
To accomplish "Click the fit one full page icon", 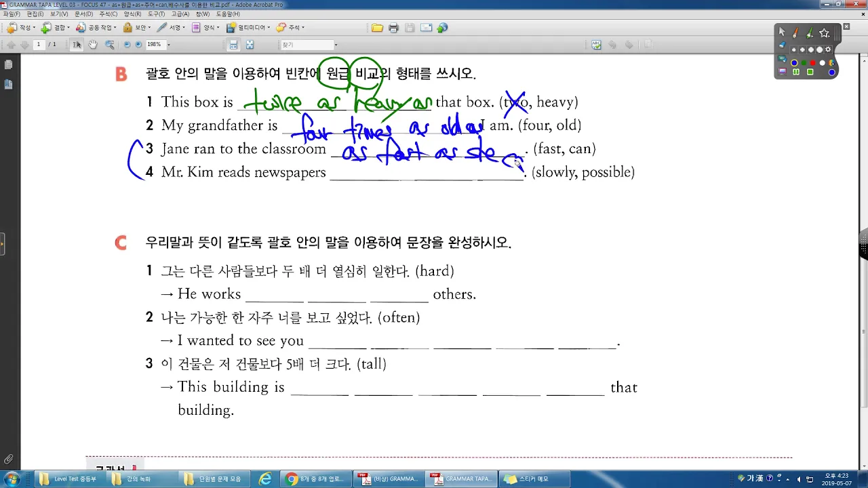I will [250, 45].
